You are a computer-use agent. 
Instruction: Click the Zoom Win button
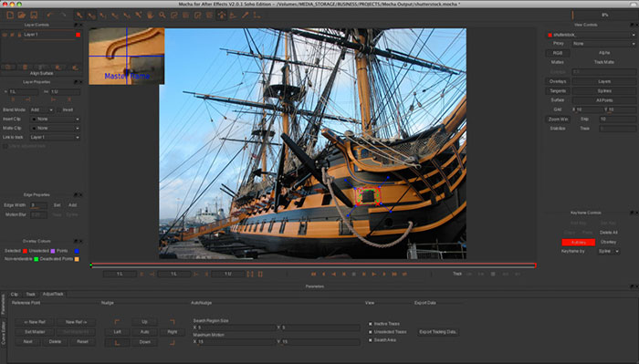558,120
